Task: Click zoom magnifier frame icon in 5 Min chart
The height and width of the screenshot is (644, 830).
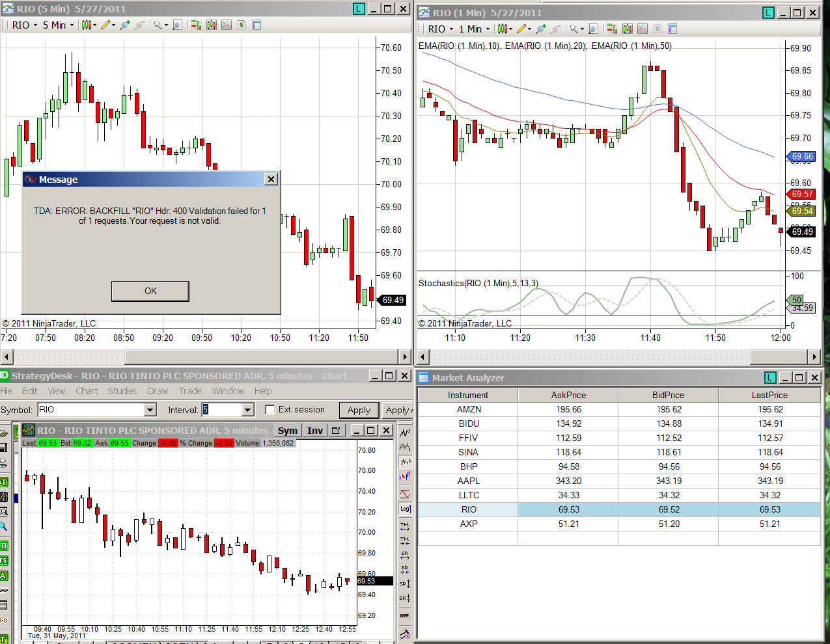Action: point(177,25)
